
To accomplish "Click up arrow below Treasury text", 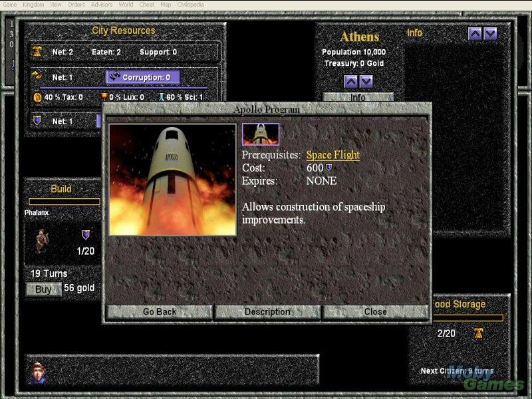I will [x=350, y=82].
